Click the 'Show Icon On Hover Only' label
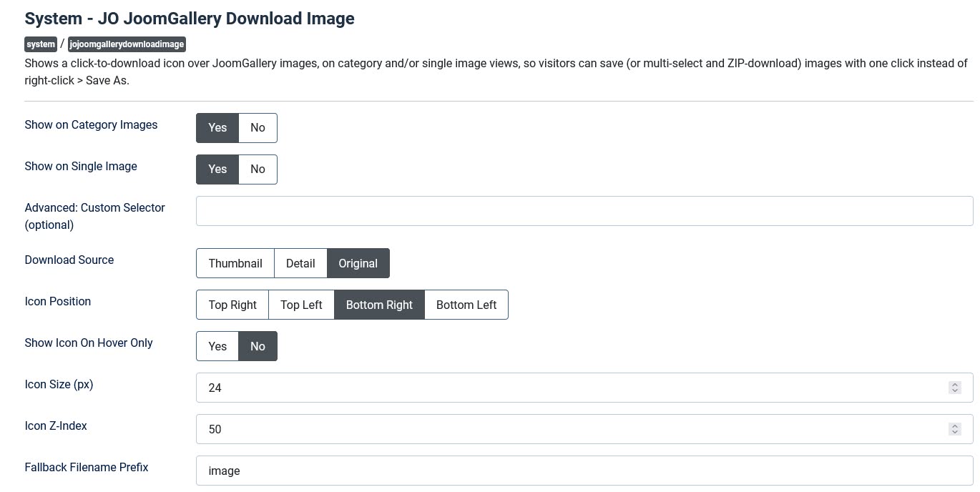 (x=89, y=343)
